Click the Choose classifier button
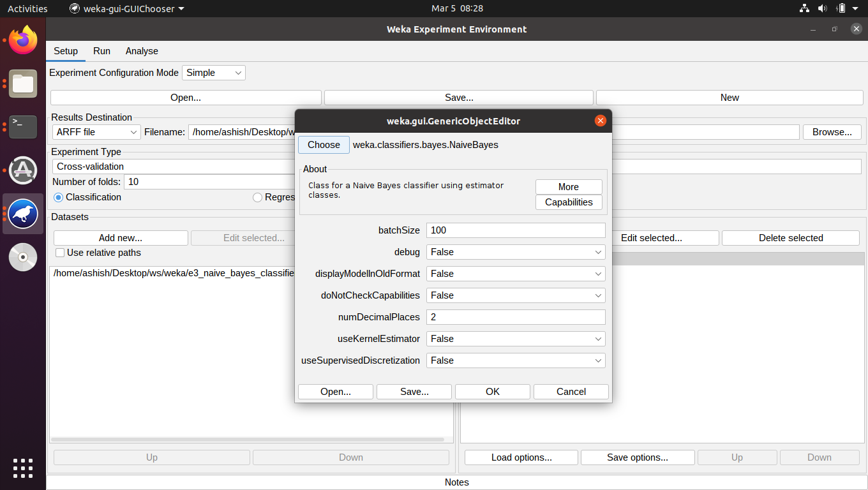 (324, 145)
